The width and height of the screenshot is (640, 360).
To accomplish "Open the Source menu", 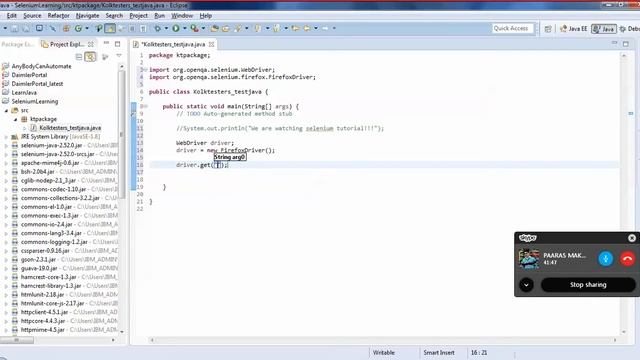I will coord(32,16).
